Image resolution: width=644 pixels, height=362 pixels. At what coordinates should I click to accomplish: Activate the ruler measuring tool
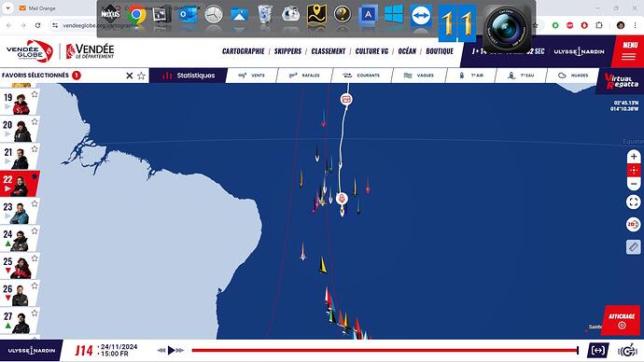634,246
